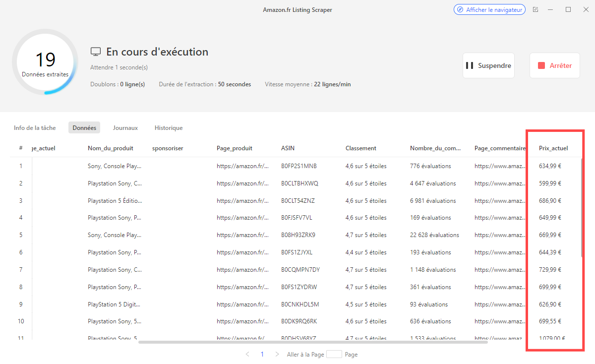The image size is (595, 364).
Task: Go to previous page arrow in pagination
Action: (x=247, y=355)
